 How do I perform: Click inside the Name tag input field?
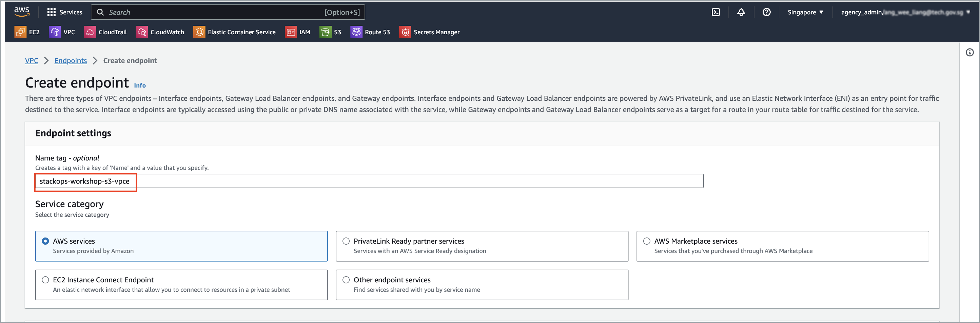(266, 181)
